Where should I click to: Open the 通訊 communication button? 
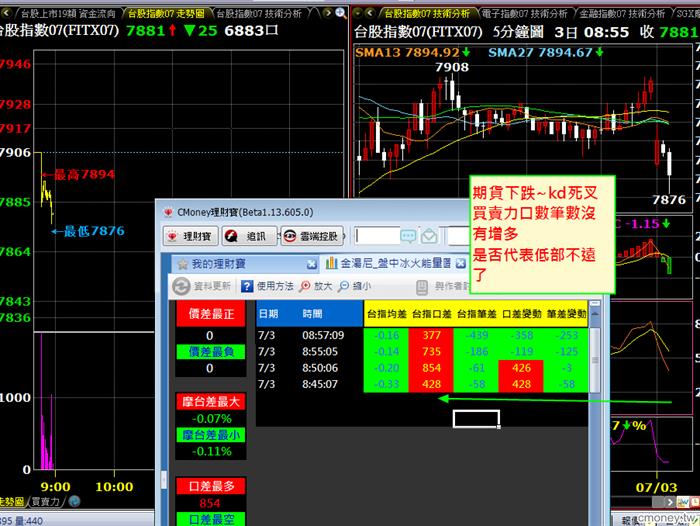249,236
